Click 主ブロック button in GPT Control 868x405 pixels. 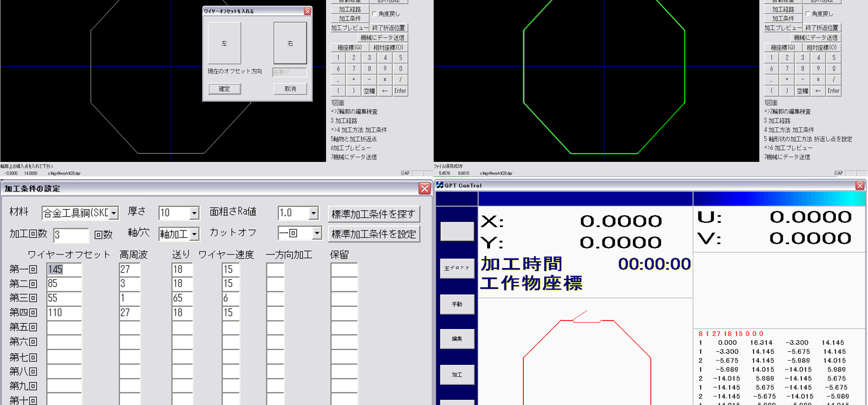tap(457, 268)
